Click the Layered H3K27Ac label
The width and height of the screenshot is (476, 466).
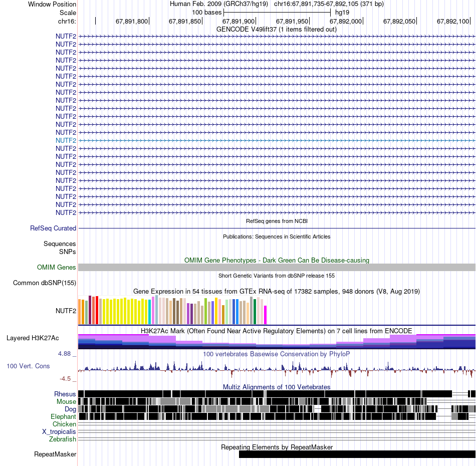pyautogui.click(x=33, y=338)
